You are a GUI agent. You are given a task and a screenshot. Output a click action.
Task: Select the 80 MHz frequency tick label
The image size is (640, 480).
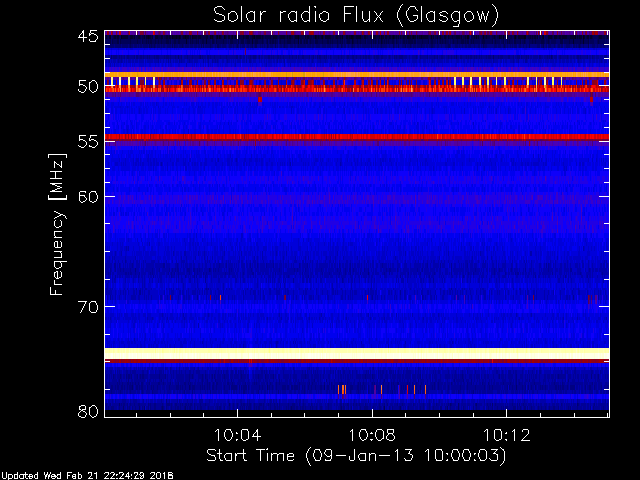[x=87, y=411]
